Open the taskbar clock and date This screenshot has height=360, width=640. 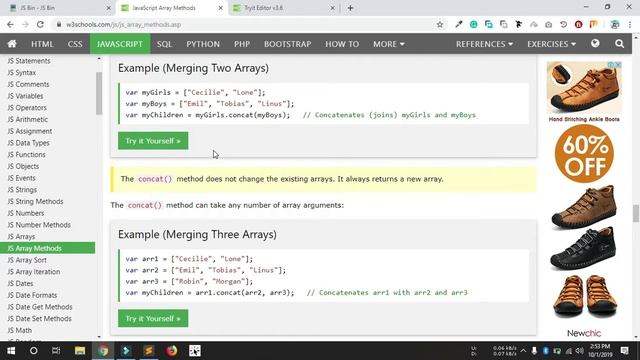pos(600,351)
